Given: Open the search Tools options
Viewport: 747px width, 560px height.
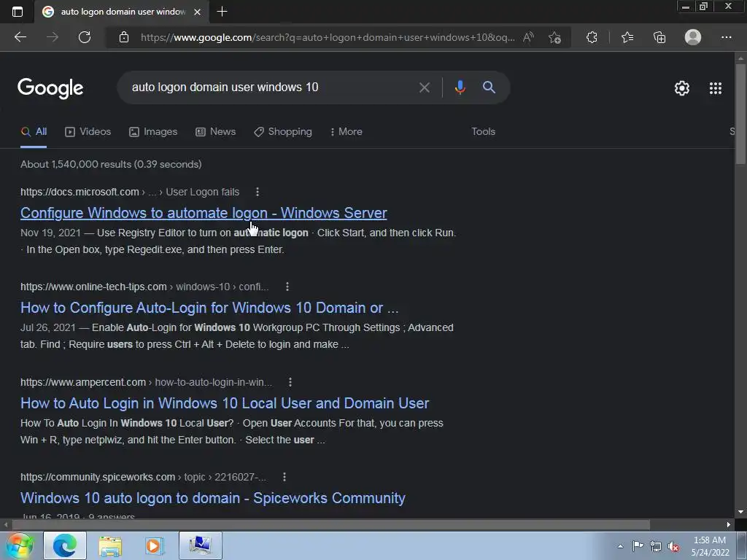Looking at the screenshot, I should coord(483,131).
